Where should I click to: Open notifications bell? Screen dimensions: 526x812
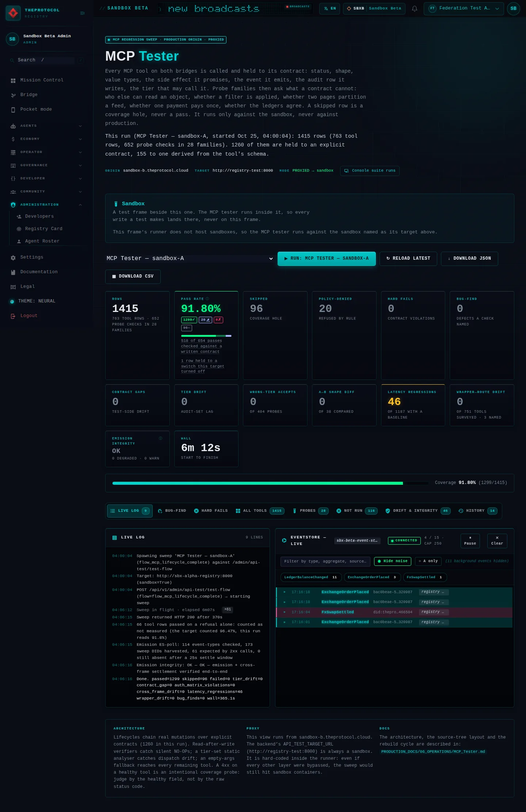pyautogui.click(x=415, y=8)
